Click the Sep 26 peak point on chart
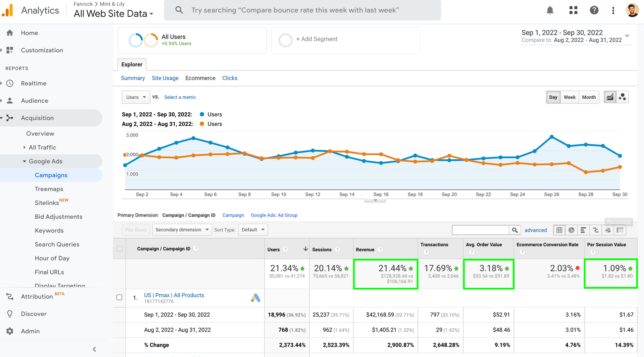Screen dimensions: 644x357 tap(551, 137)
